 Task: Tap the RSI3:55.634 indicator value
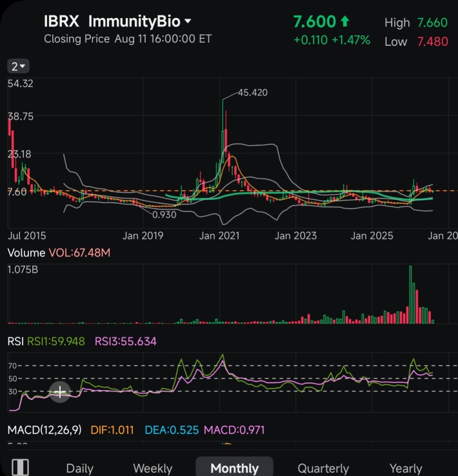tap(125, 341)
